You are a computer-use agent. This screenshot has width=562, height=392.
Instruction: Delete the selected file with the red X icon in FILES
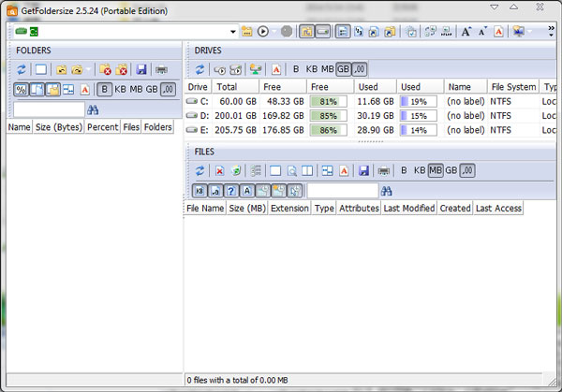click(x=220, y=171)
